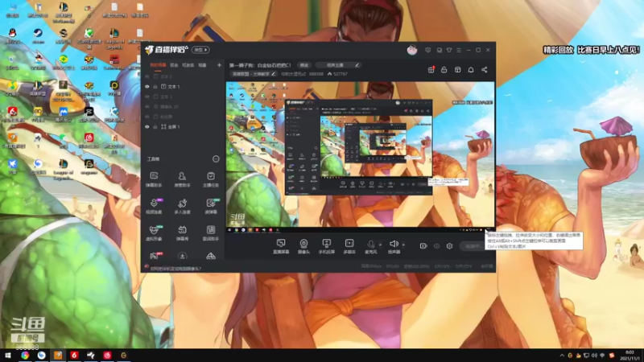Image resolution: width=644 pixels, height=362 pixels.
Task: Click the download icon in toolbox bottom row
Action: point(183,256)
